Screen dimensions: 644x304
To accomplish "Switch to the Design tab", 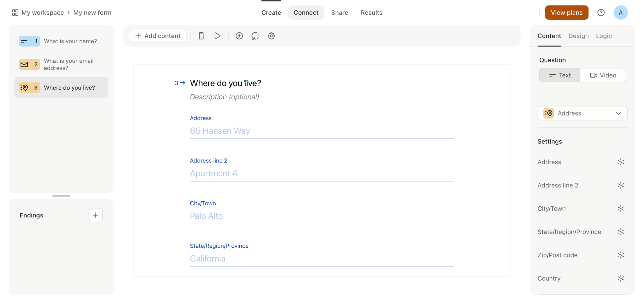I will point(578,36).
